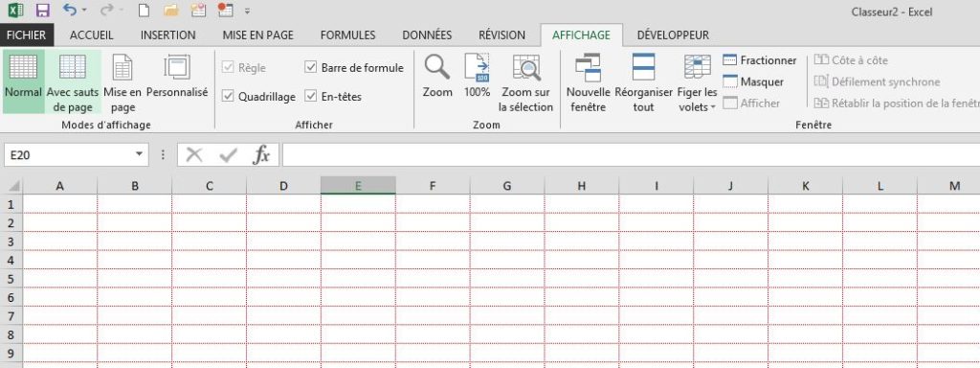
Task: Switch to MISE EN PAGE tab
Action: [x=258, y=35]
